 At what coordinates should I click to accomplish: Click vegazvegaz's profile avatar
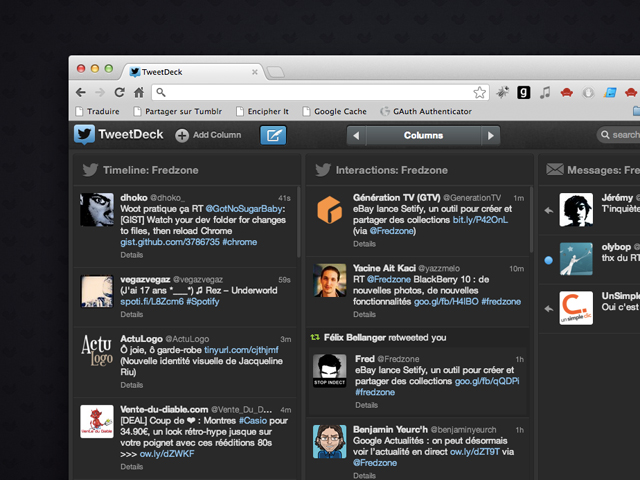click(x=97, y=291)
